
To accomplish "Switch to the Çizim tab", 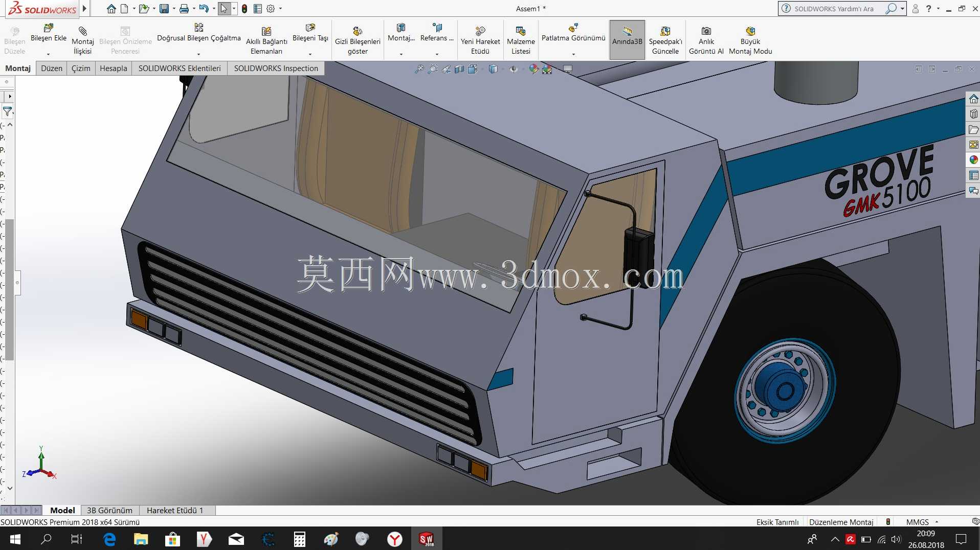I will point(81,68).
